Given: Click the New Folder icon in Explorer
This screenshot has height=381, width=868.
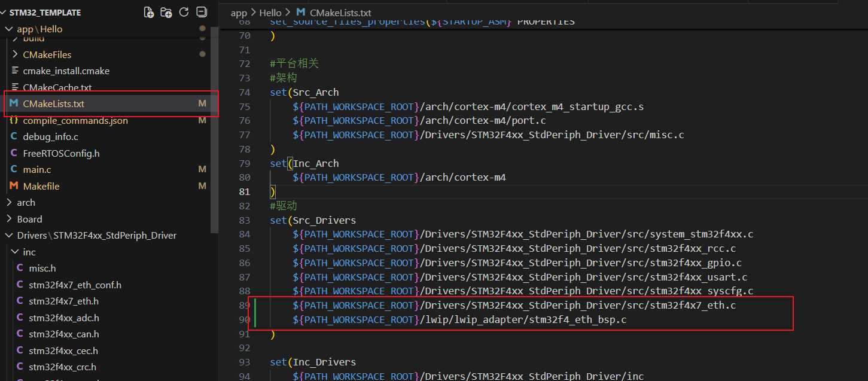Looking at the screenshot, I should pyautogui.click(x=166, y=12).
